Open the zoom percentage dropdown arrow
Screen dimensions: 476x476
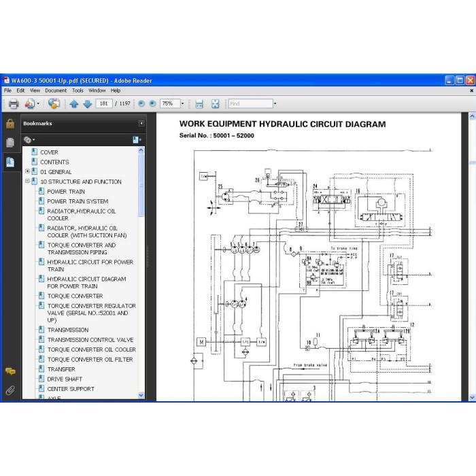click(x=182, y=104)
